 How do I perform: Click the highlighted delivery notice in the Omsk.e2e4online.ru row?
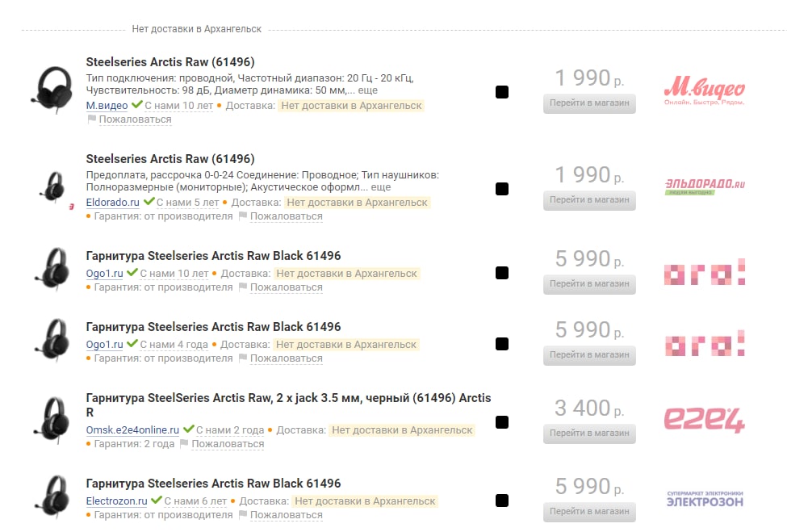tap(402, 430)
